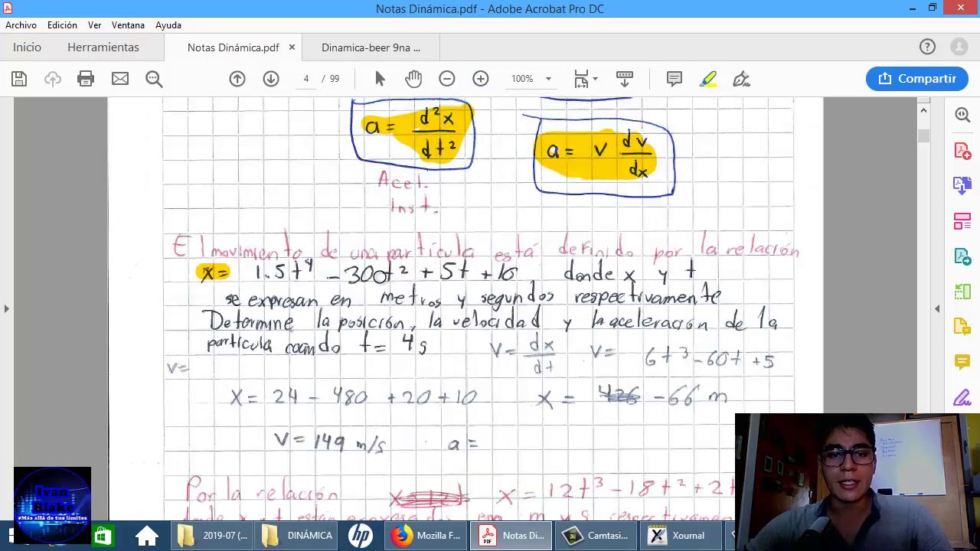Open the sign document pen icon
Image resolution: width=980 pixels, height=551 pixels.
(x=741, y=79)
